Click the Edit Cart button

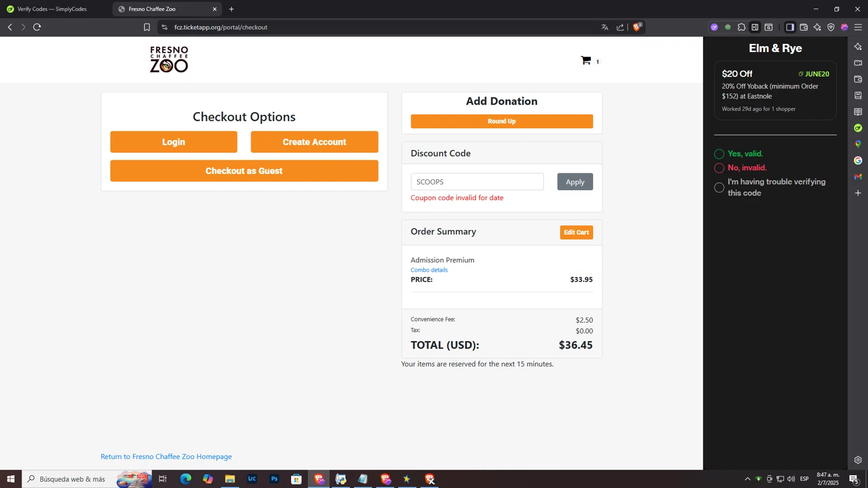pos(576,232)
